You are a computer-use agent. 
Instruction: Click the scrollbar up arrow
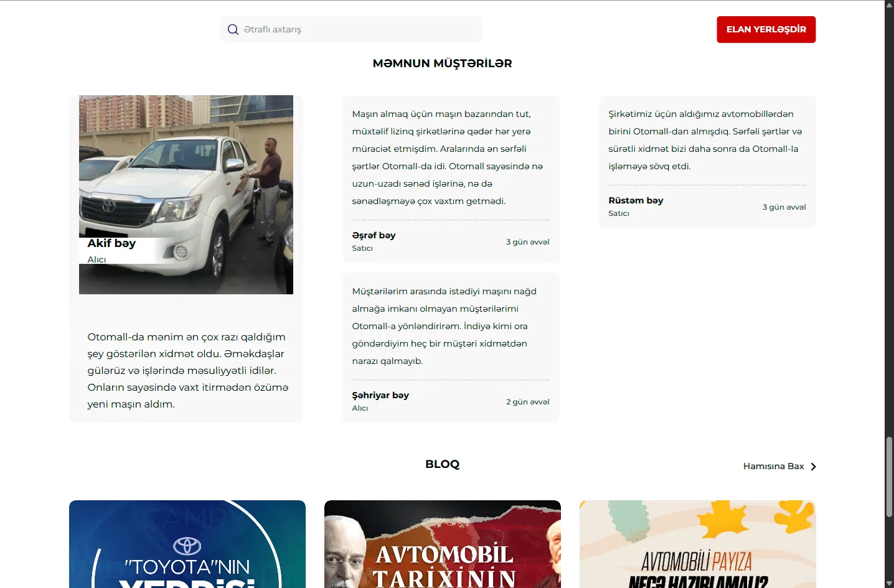(x=890, y=4)
